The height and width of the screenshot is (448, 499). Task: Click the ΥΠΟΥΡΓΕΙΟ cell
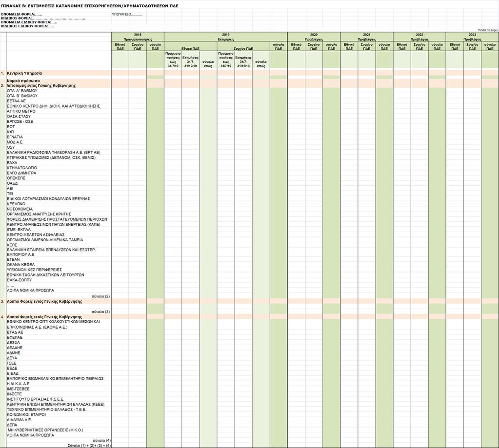pyautogui.click(x=127, y=14)
